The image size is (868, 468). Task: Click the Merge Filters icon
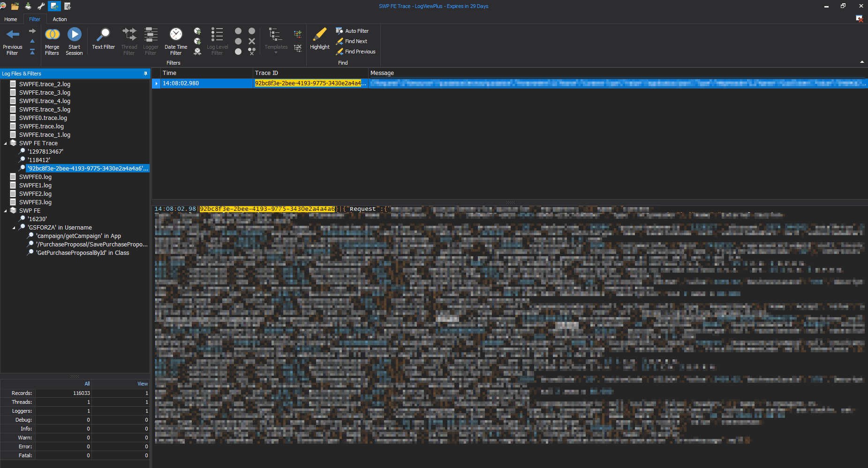click(52, 35)
